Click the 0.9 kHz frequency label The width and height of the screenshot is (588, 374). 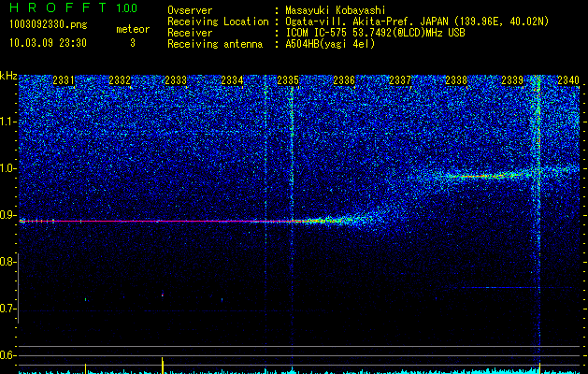8,215
